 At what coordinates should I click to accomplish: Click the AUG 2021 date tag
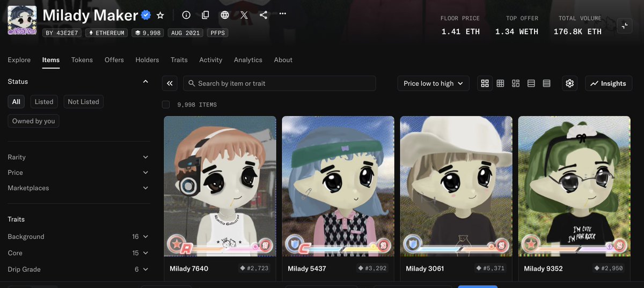[x=186, y=33]
